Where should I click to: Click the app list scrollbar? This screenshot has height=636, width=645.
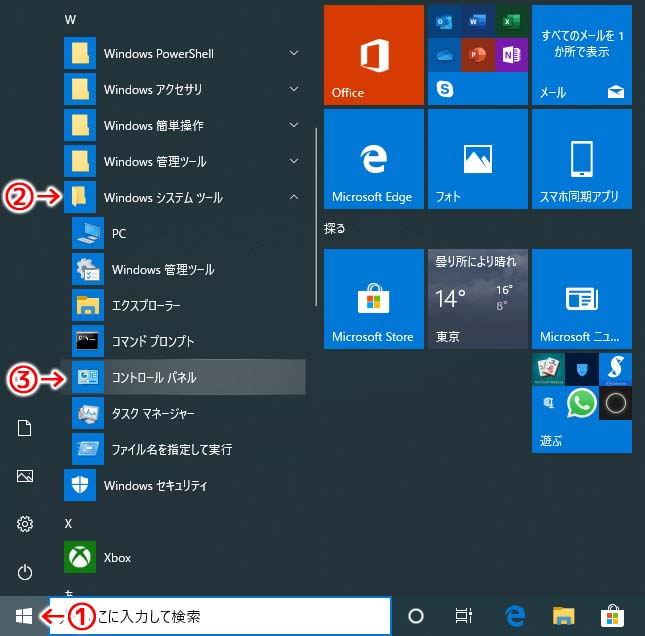tap(316, 217)
